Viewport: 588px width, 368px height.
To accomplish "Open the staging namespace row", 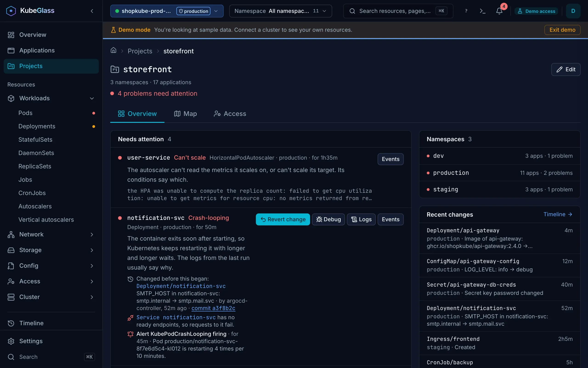I will tap(500, 190).
